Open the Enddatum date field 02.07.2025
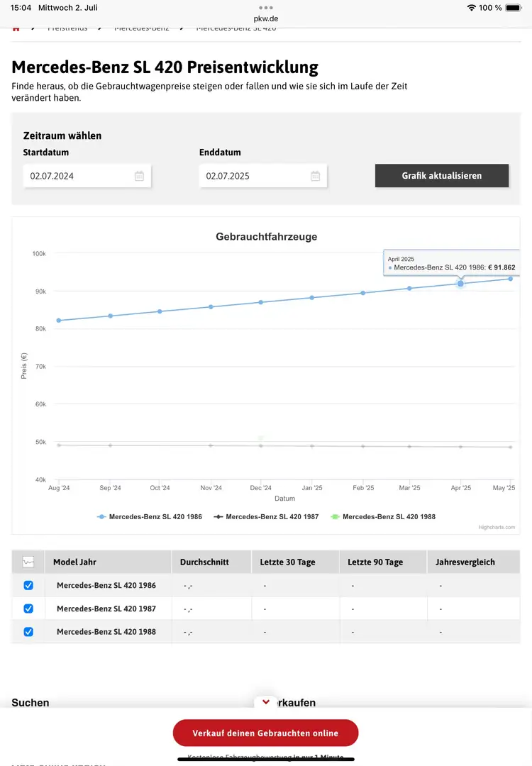Screen dimensions: 532x766 (x=254, y=176)
